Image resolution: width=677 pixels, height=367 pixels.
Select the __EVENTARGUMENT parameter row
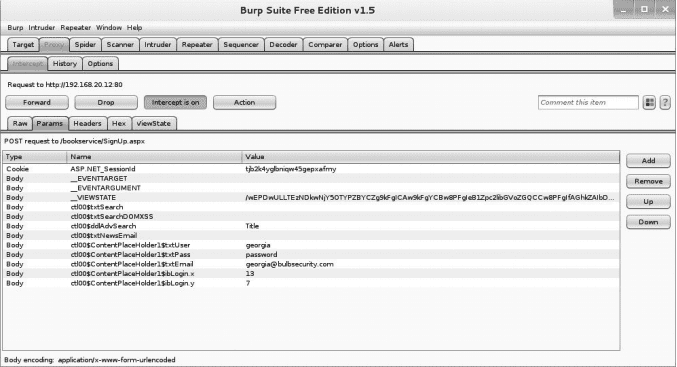click(x=311, y=188)
